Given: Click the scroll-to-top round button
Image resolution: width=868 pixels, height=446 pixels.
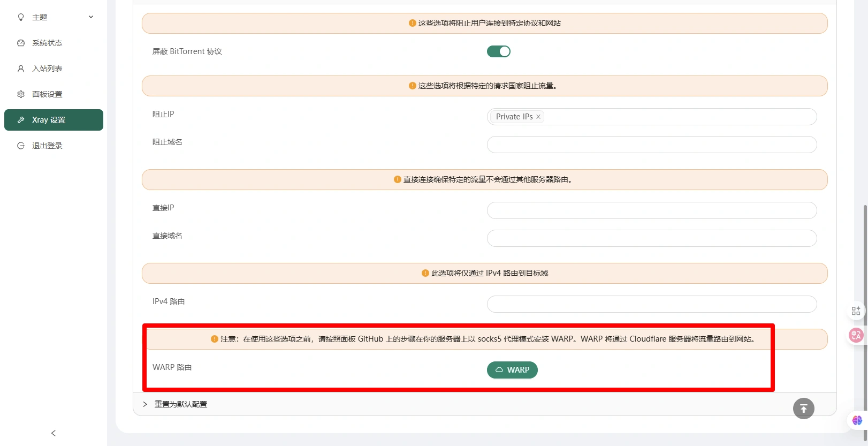Looking at the screenshot, I should tap(803, 409).
